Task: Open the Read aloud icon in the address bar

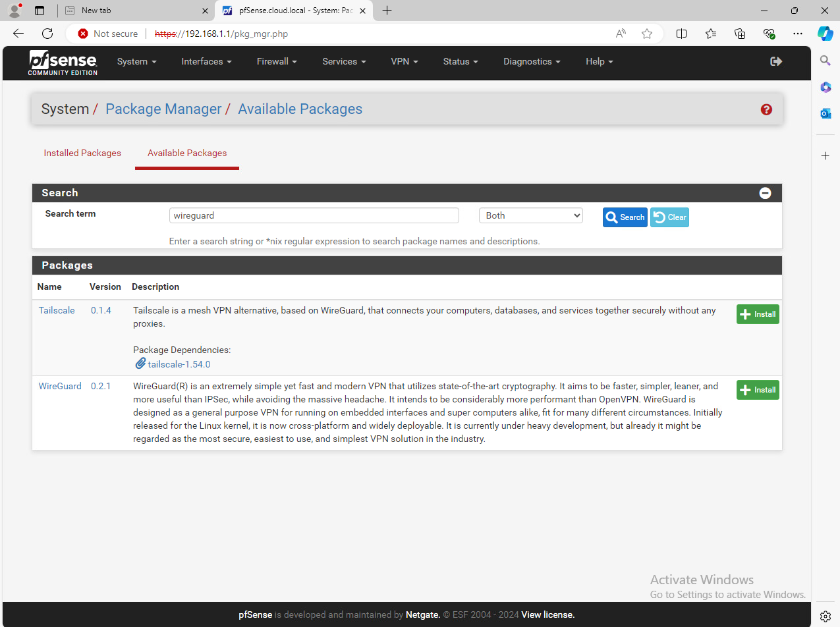Action: (621, 34)
